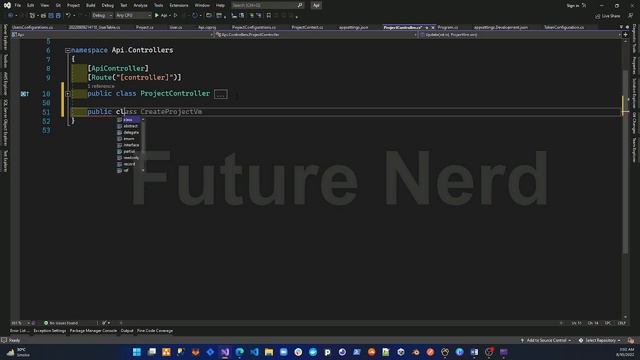
Task: Click the Undo toolbar icon
Action: coord(68,16)
